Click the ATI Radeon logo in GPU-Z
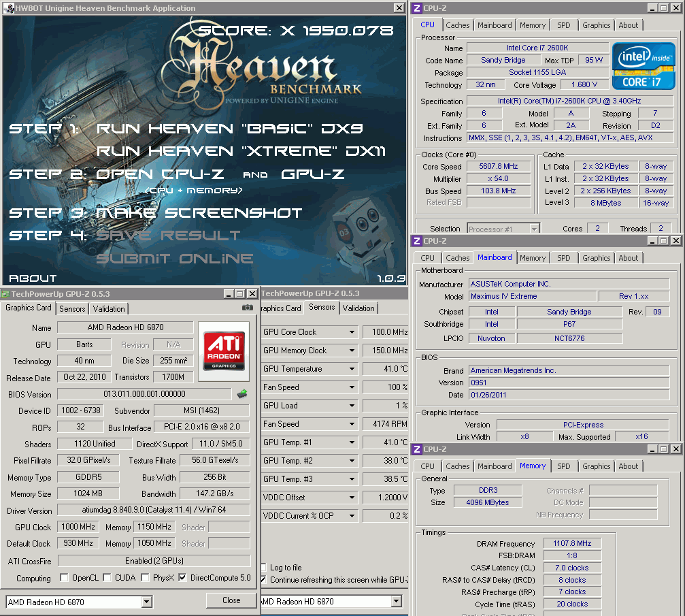 (x=224, y=351)
